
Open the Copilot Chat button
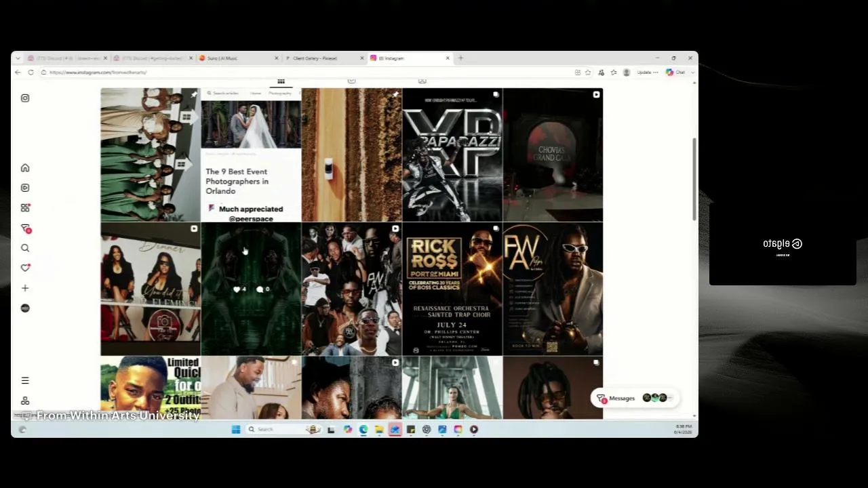pyautogui.click(x=675, y=73)
